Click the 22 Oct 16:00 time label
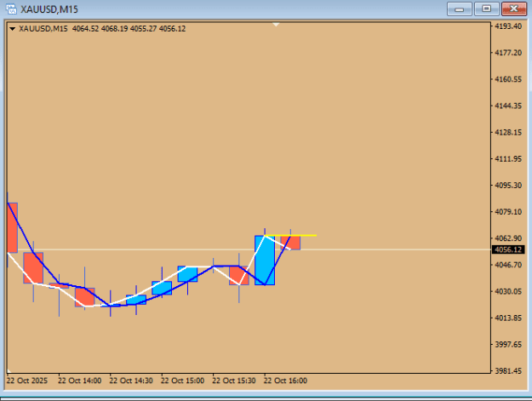Image resolution: width=532 pixels, height=401 pixels. tap(285, 381)
